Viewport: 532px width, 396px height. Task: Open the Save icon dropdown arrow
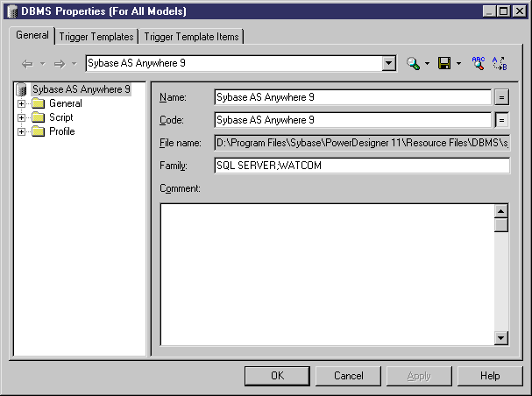click(458, 63)
